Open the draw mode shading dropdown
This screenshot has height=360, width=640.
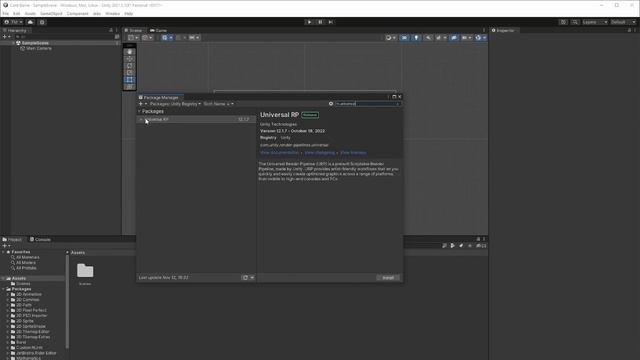click(x=391, y=38)
